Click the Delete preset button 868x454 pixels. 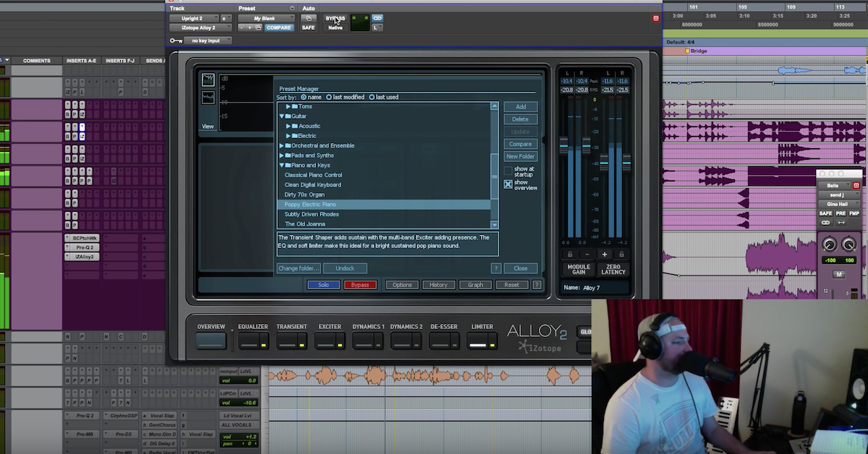coord(521,119)
